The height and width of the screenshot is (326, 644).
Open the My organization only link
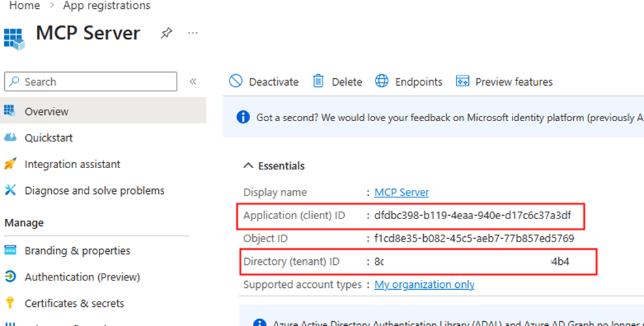coord(424,284)
